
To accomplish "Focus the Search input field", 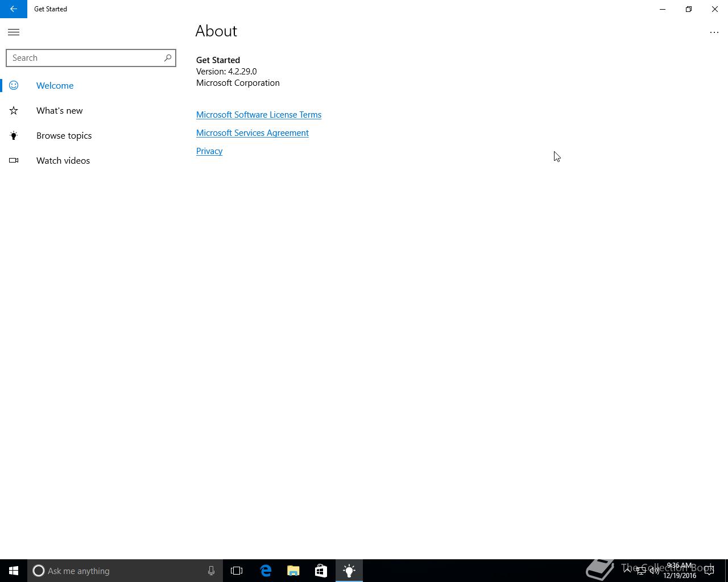I will pyautogui.click(x=91, y=58).
